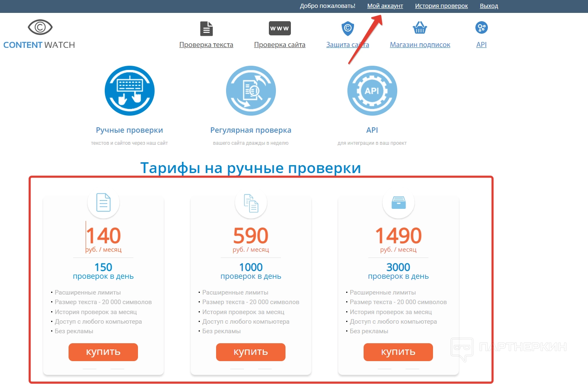This screenshot has width=588, height=384.
Task: Click 'руб. / месяц' under 590
Action: click(251, 250)
